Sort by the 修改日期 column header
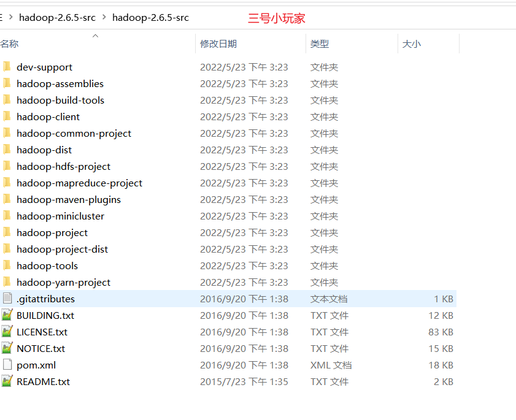This screenshot has height=420, width=516. click(218, 44)
